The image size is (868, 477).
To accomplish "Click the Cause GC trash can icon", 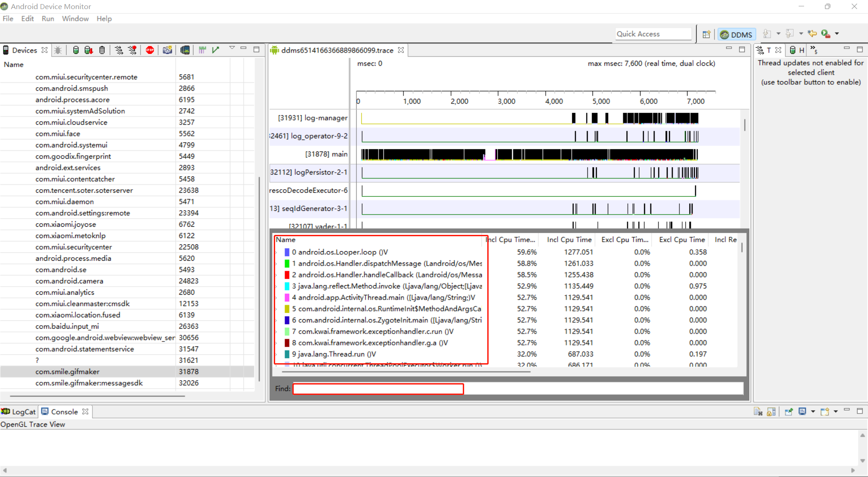I will tap(102, 50).
